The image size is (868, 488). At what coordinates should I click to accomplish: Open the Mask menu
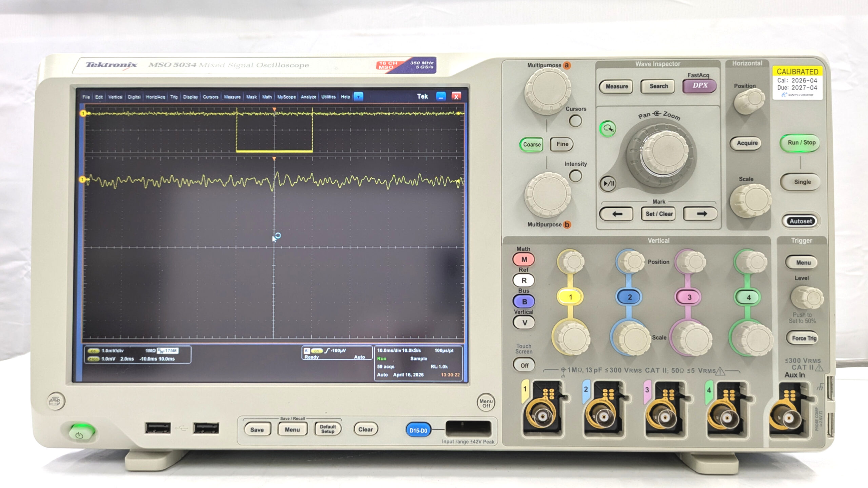point(252,97)
